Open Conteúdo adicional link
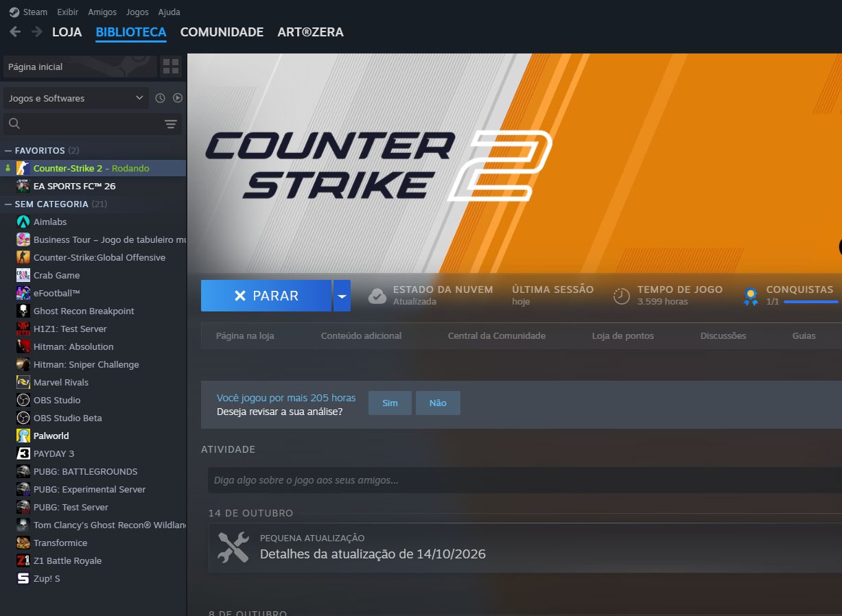Image resolution: width=842 pixels, height=616 pixels. [x=361, y=335]
